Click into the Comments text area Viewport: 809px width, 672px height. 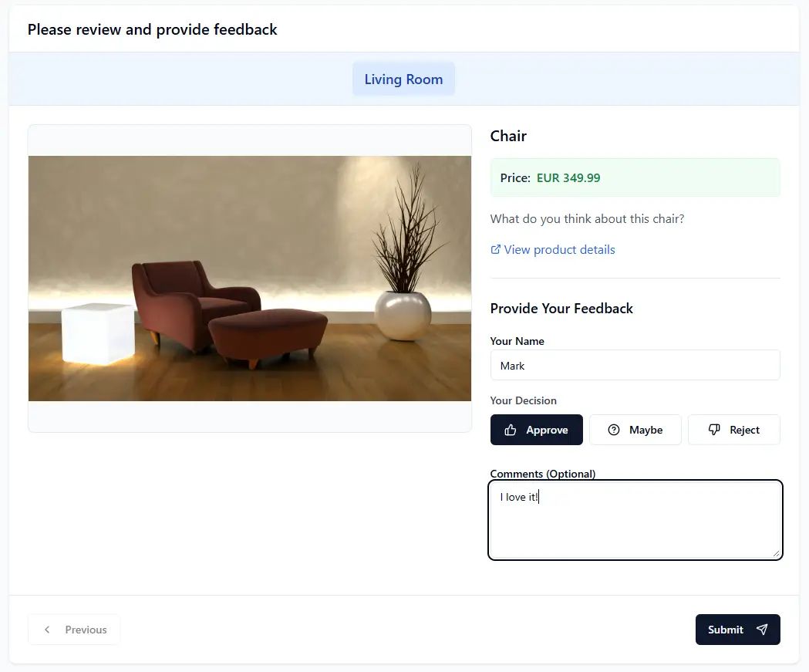635,525
